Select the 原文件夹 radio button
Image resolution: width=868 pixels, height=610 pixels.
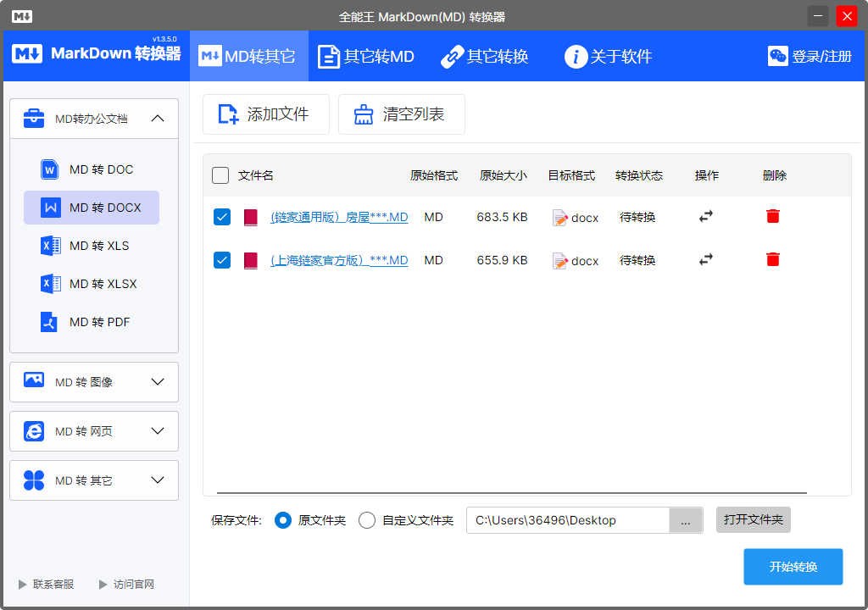pyautogui.click(x=283, y=520)
